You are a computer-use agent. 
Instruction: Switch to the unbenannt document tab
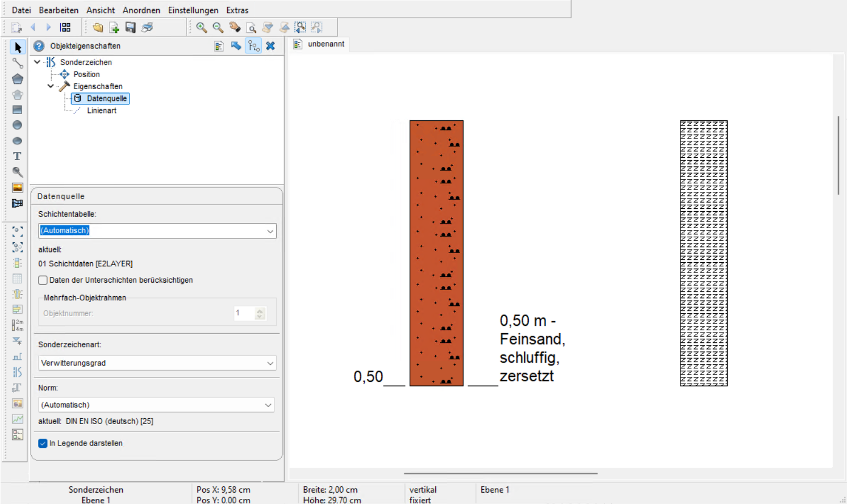click(x=319, y=44)
